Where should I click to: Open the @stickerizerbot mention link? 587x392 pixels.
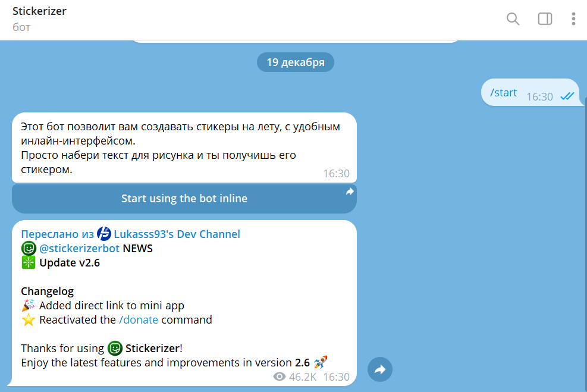(x=79, y=248)
